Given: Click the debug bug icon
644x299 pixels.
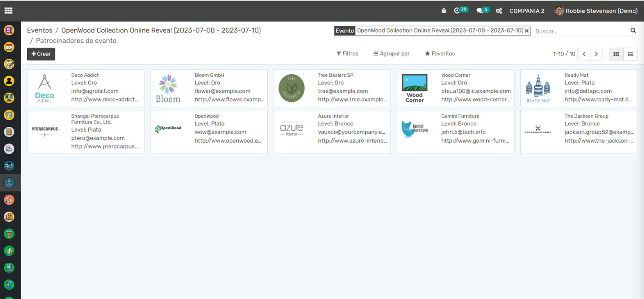Looking at the screenshot, I should pos(444,11).
